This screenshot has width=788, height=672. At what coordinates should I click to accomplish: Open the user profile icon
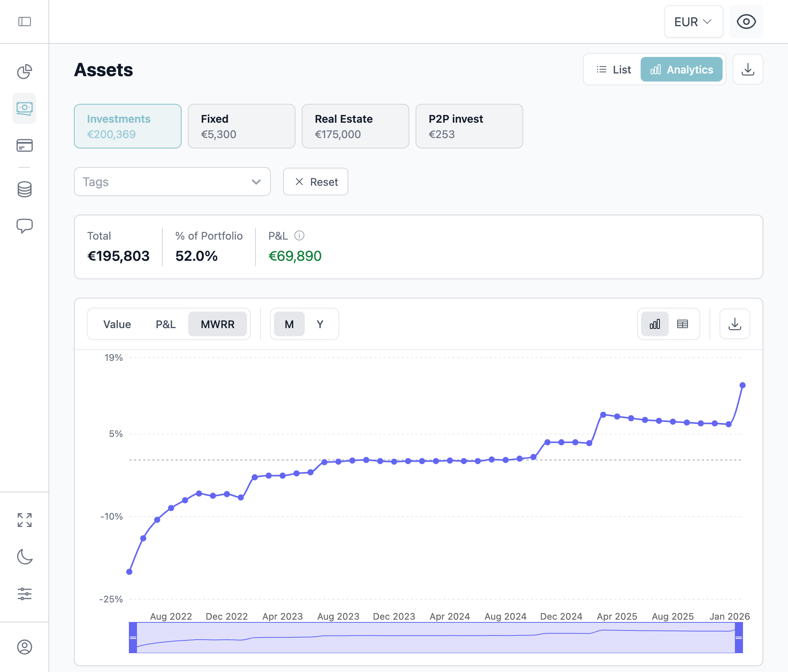(25, 647)
